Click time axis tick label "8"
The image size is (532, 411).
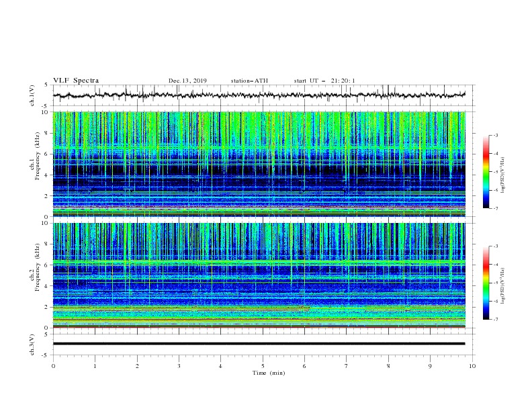click(388, 366)
